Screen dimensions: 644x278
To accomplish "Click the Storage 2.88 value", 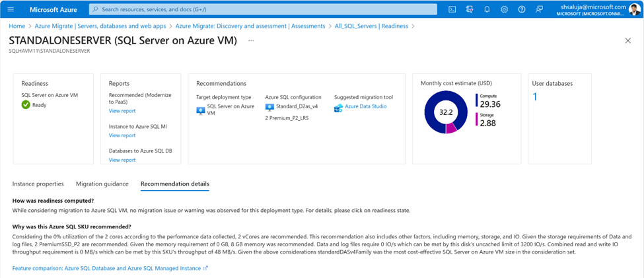I will pyautogui.click(x=488, y=123).
